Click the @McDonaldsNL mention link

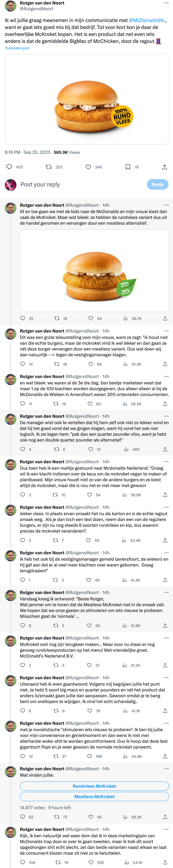pyautogui.click(x=147, y=20)
